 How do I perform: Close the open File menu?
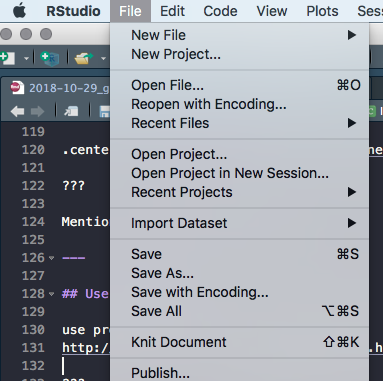click(130, 11)
